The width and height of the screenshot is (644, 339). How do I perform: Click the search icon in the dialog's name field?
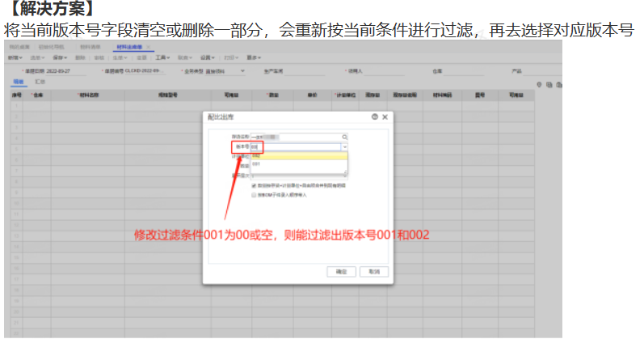click(x=344, y=137)
